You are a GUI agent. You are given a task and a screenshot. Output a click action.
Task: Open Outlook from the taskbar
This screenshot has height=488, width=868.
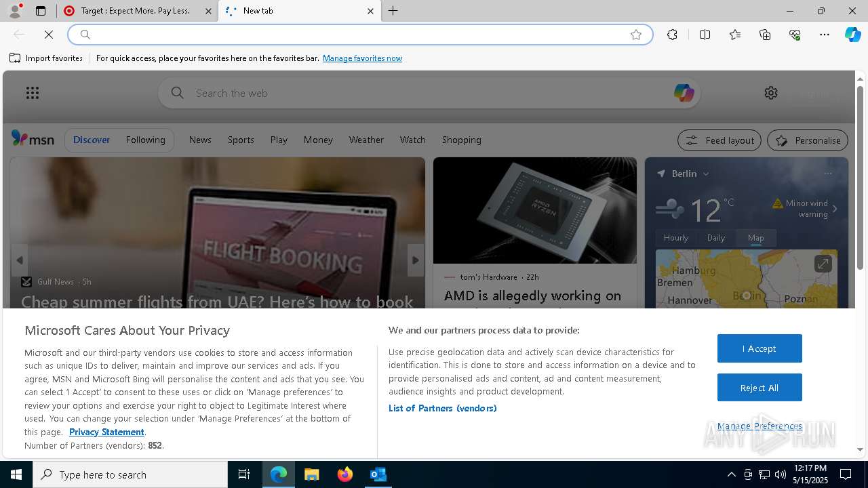point(378,474)
